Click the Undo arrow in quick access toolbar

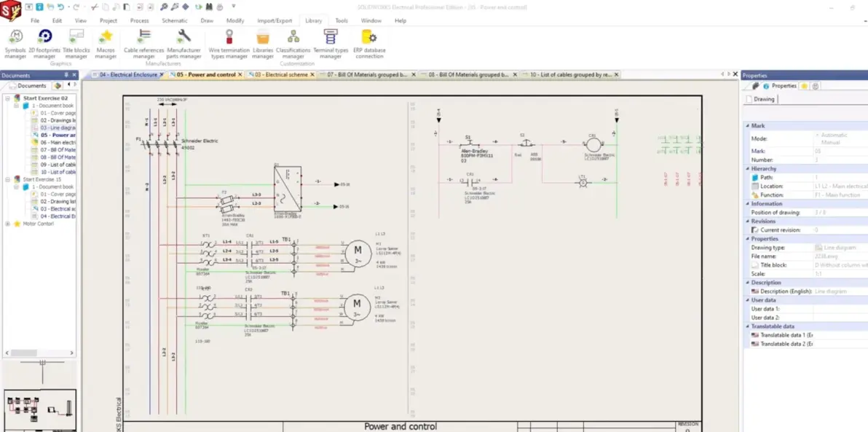(x=60, y=7)
